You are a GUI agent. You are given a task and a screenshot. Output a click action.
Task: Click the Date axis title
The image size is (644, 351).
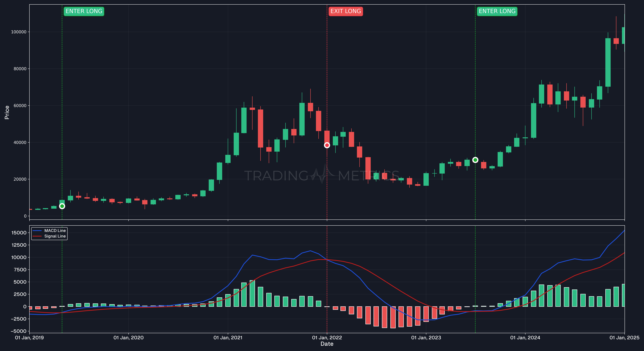coord(327,344)
